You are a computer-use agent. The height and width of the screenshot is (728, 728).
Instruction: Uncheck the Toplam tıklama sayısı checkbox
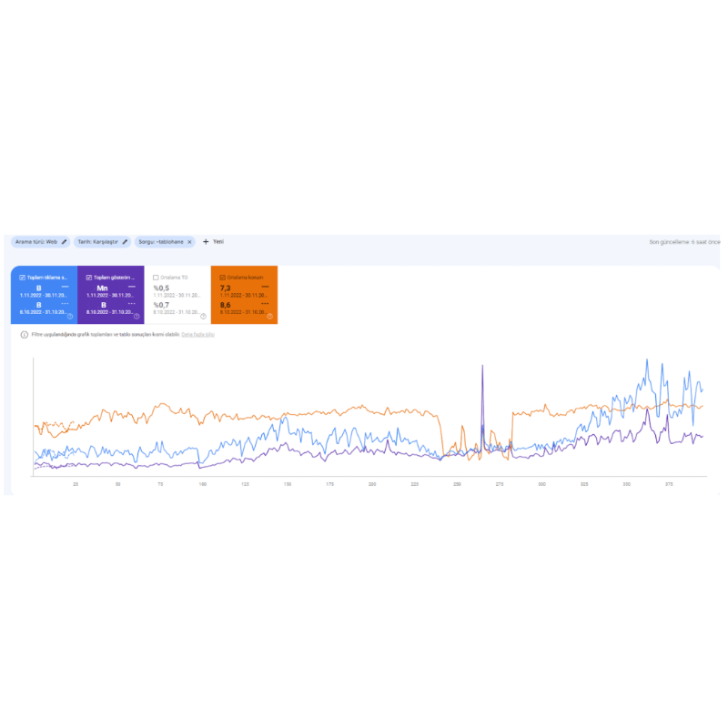pos(22,278)
